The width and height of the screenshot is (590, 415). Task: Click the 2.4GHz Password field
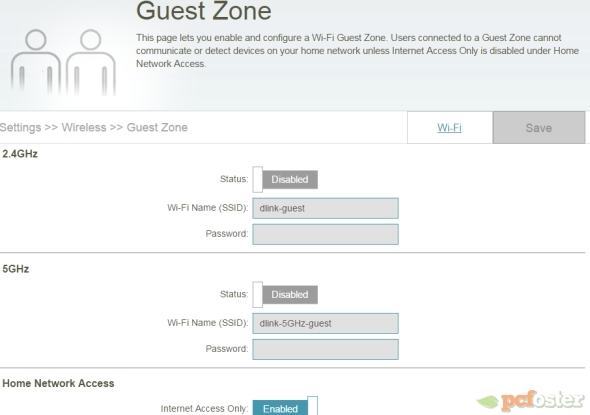coord(325,234)
